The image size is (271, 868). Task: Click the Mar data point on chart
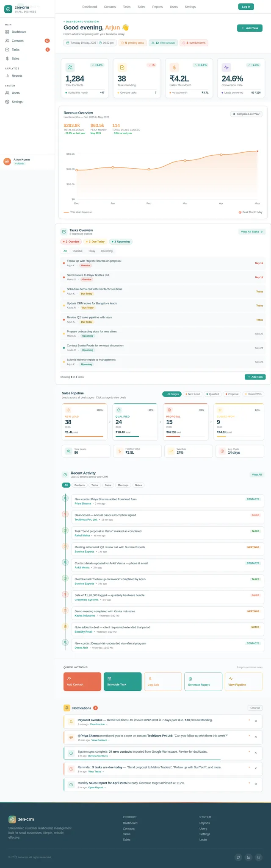185,161
